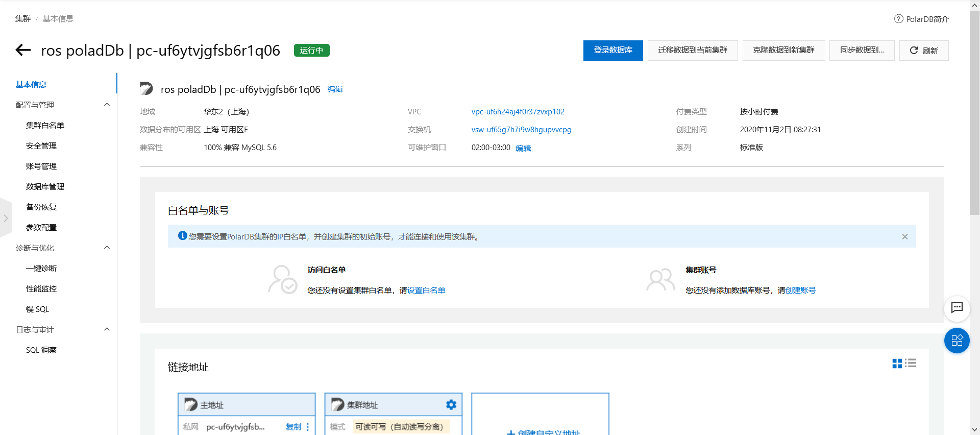Image resolution: width=980 pixels, height=435 pixels.
Task: Click the info icon in whitelist banner
Action: 182,235
